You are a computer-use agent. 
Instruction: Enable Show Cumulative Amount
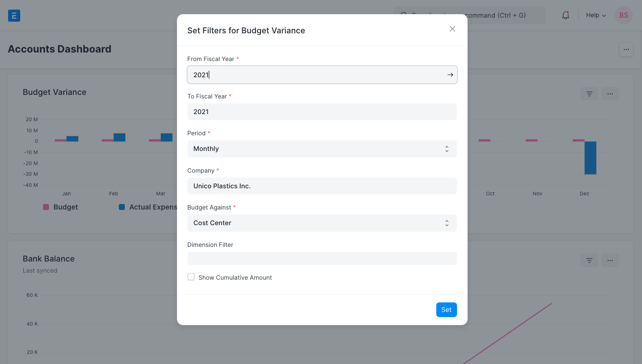(191, 277)
